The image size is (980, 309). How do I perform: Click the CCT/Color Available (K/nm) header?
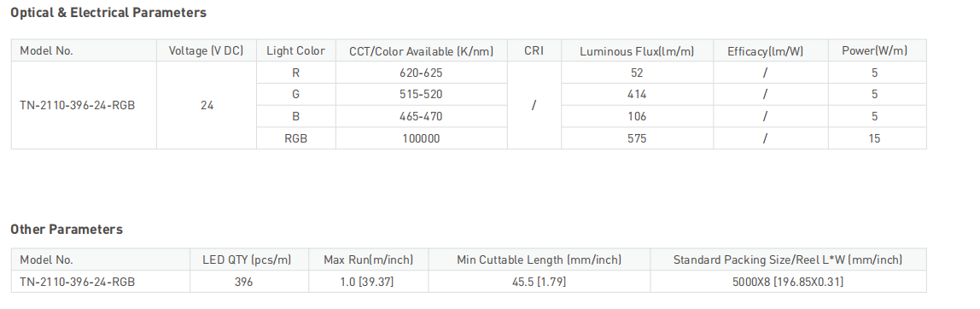pyautogui.click(x=421, y=51)
